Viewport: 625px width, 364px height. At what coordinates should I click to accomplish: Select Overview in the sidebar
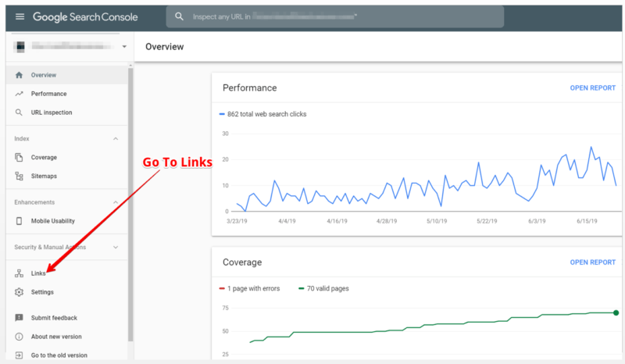pos(67,75)
